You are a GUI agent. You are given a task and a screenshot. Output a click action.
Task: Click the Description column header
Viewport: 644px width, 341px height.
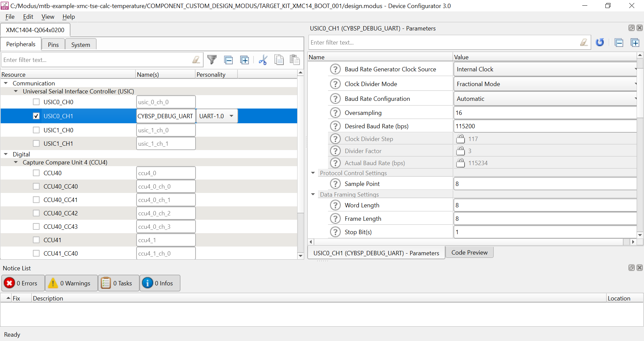(319, 298)
